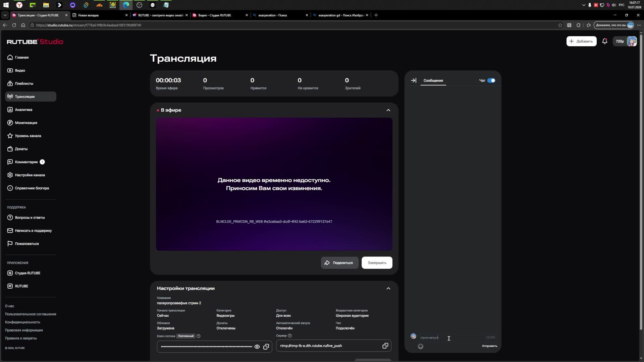Open browser settings menu dots
This screenshot has width=644, height=362.
pyautogui.click(x=639, y=25)
